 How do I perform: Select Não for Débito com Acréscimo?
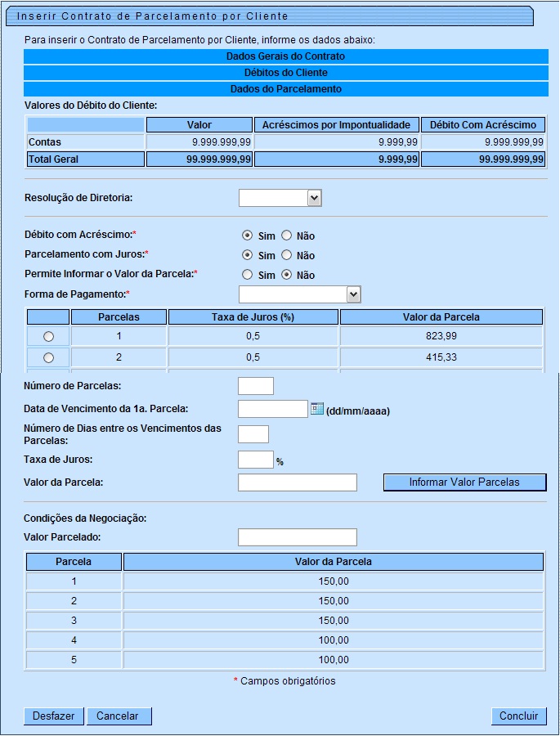click(x=286, y=236)
